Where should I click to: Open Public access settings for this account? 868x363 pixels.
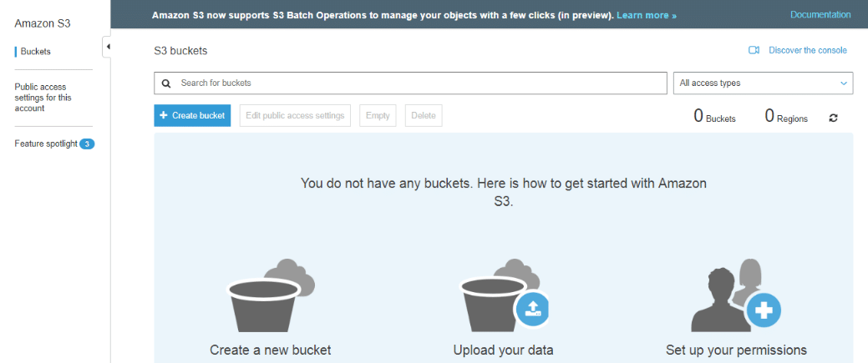(41, 98)
